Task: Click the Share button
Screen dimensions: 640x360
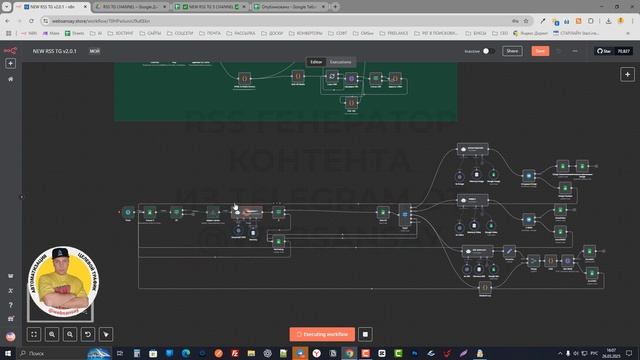Action: coord(512,51)
